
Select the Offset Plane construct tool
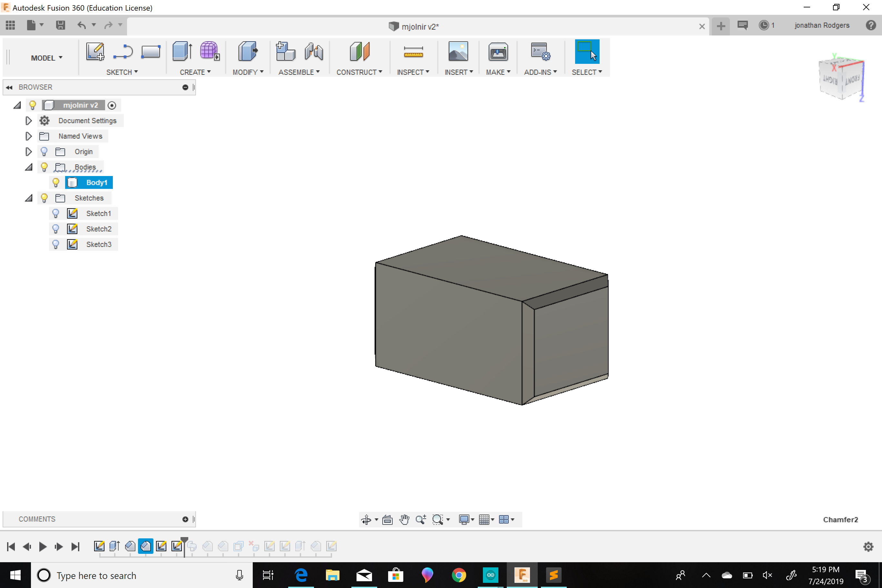point(360,51)
